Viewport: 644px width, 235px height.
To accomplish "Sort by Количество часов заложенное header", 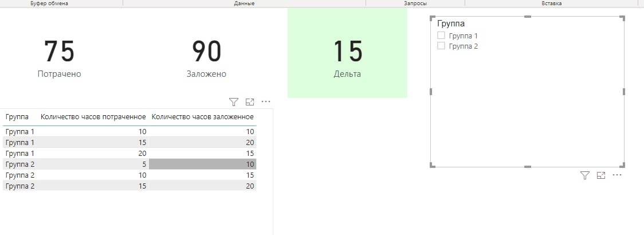I will click(x=203, y=117).
